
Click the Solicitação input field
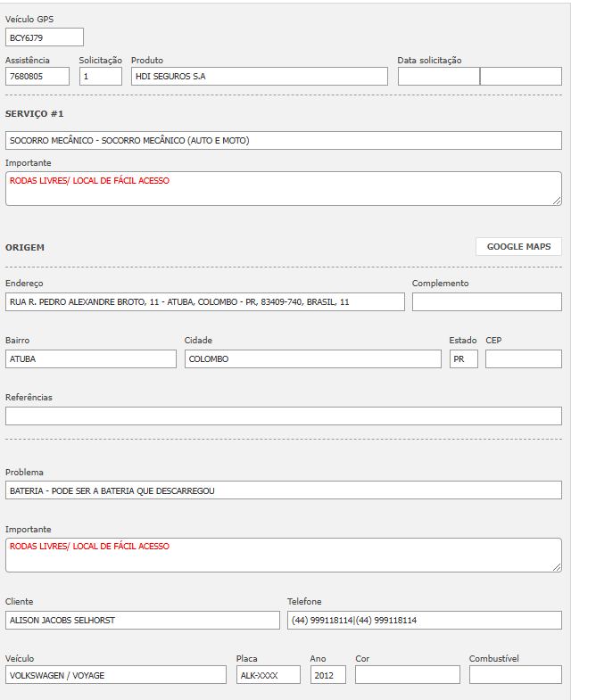tap(100, 77)
